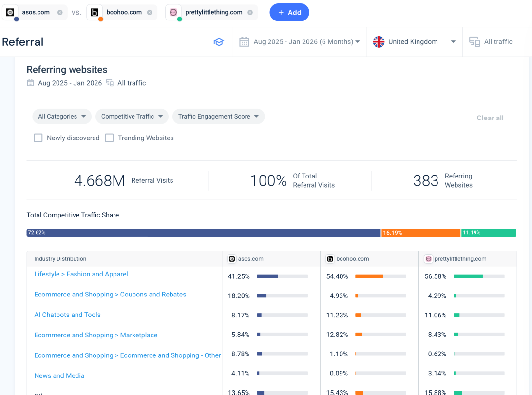Click the prettylittlething.com favicon in table header
Viewport: 532px width, 395px height.
tap(429, 259)
